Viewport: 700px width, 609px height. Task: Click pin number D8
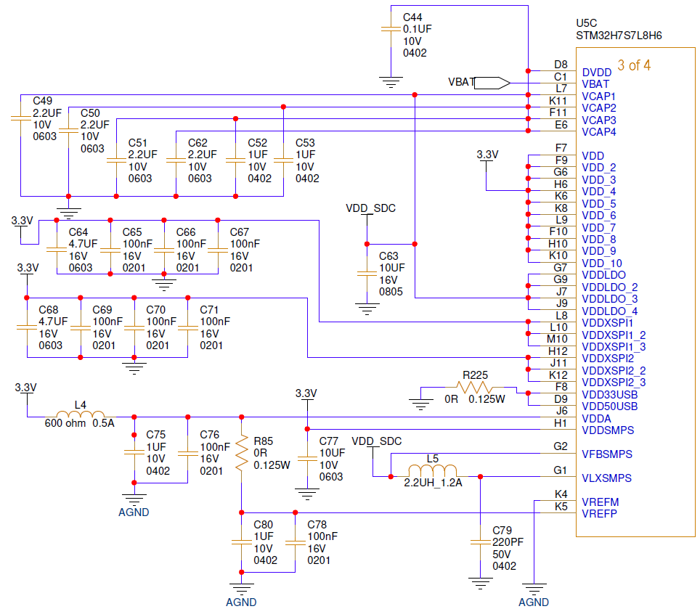(x=561, y=65)
